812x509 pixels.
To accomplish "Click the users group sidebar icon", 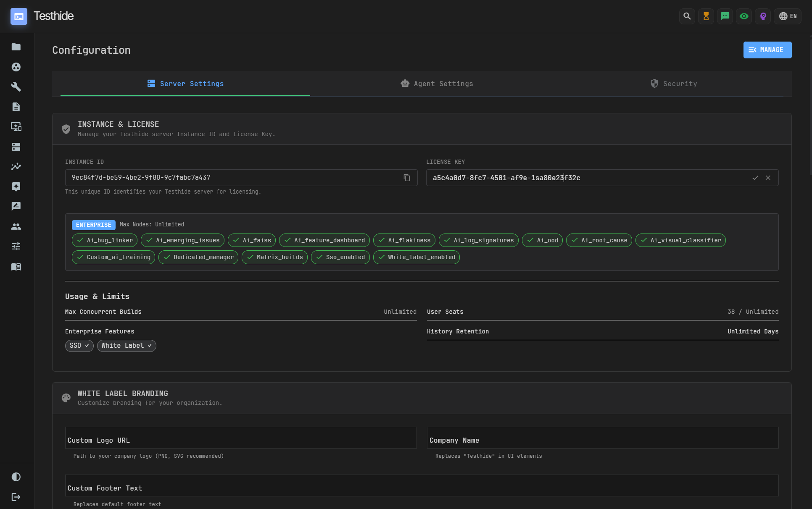I will (x=16, y=227).
